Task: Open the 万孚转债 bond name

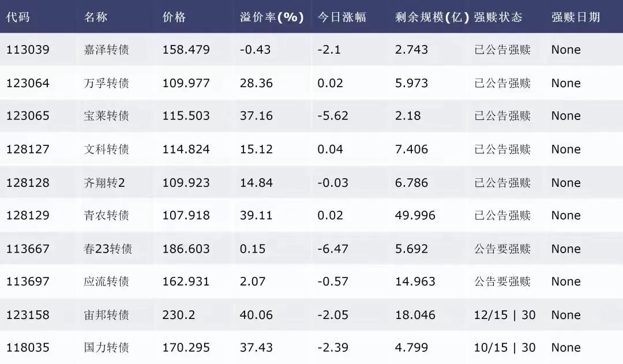Action: pyautogui.click(x=107, y=83)
